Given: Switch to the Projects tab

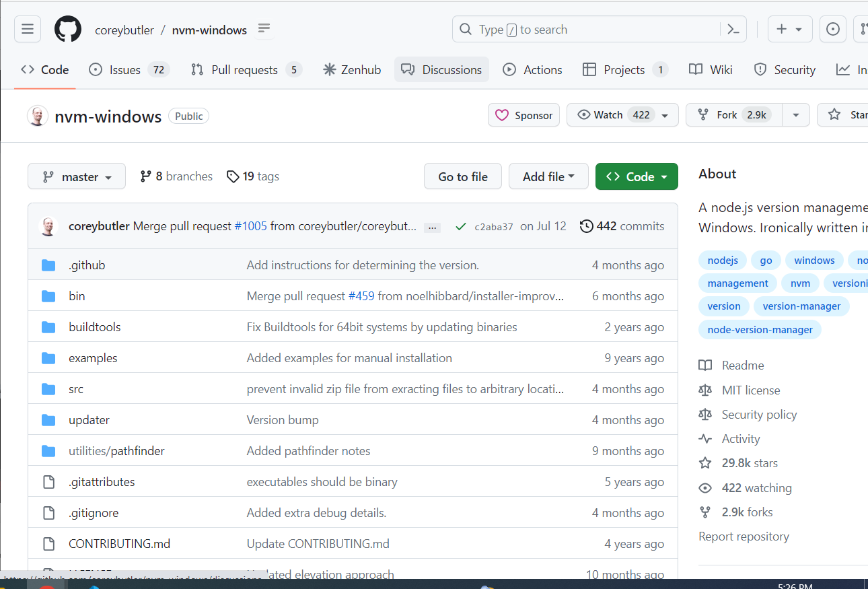Looking at the screenshot, I should (x=625, y=69).
